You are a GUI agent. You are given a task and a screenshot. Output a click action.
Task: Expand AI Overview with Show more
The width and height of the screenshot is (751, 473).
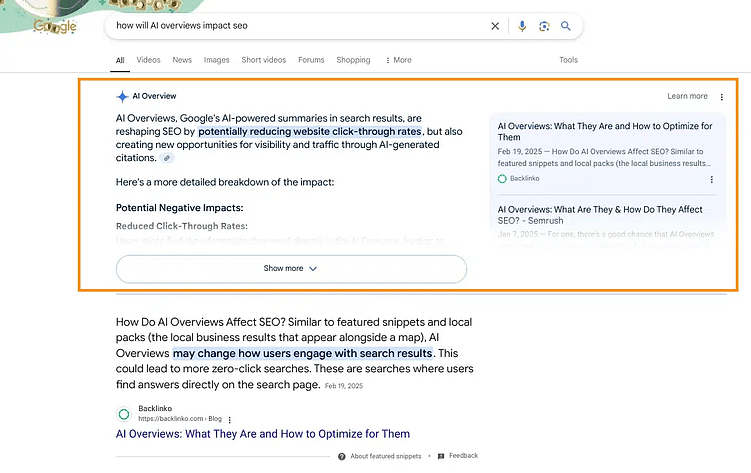click(291, 269)
